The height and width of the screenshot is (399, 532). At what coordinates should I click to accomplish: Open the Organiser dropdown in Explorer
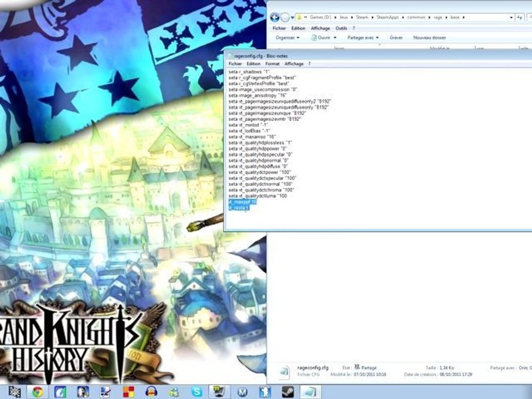288,38
